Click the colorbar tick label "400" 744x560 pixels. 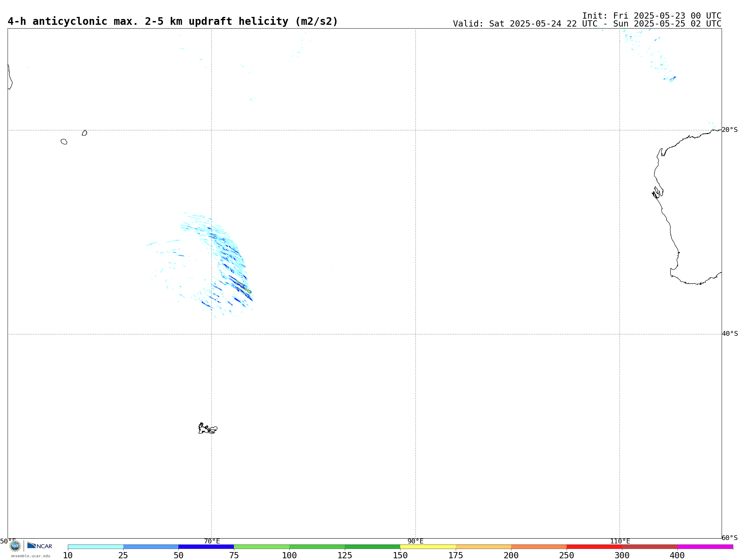click(x=678, y=555)
